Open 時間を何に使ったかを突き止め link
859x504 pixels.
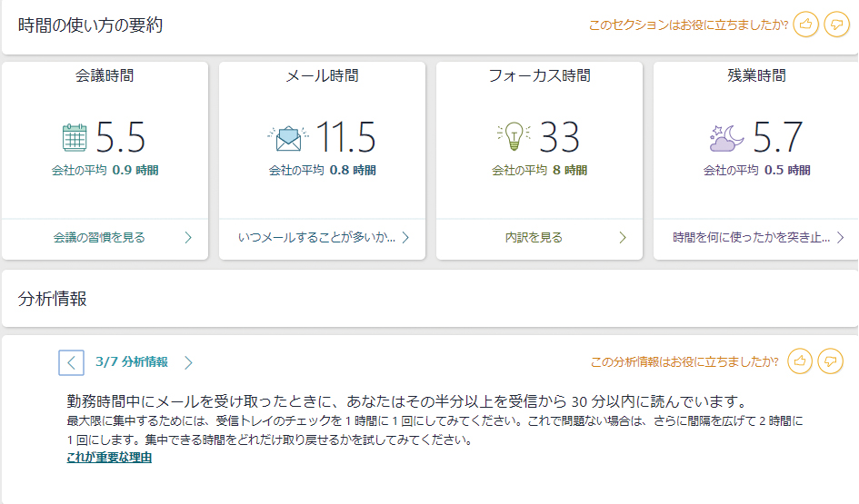tap(751, 238)
